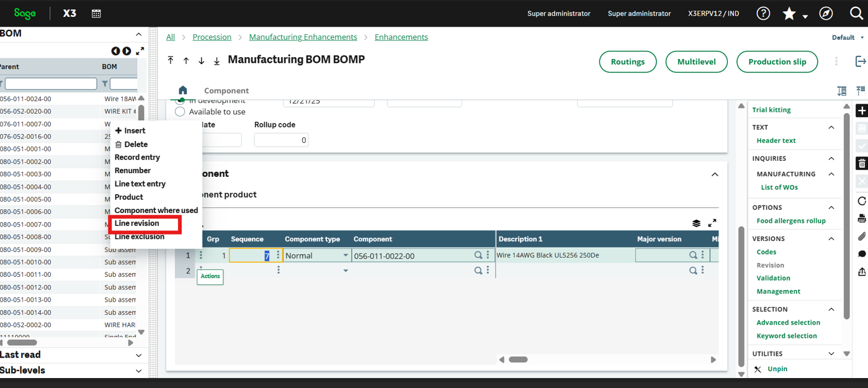This screenshot has width=868, height=388.
Task: Expand the Sub-levels section
Action: [137, 371]
